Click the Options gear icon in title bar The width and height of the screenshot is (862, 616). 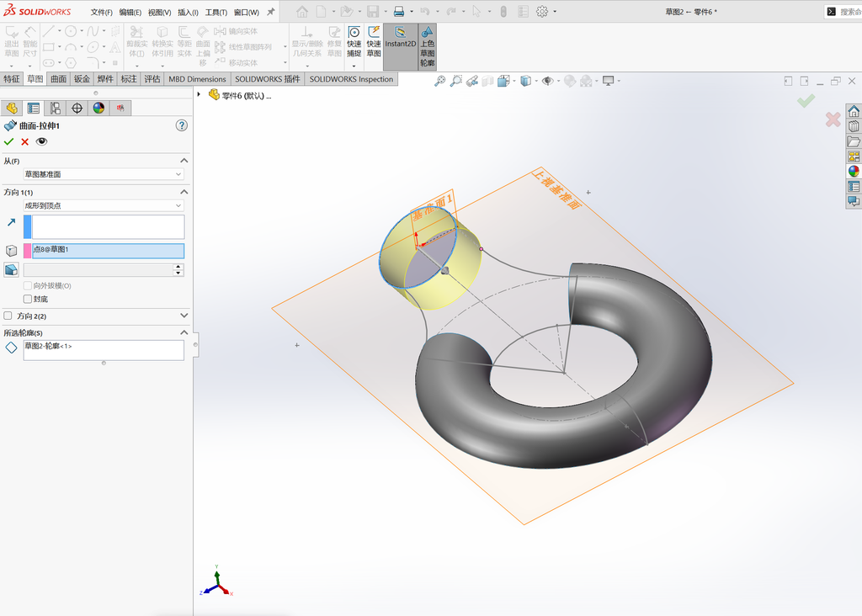tap(542, 12)
